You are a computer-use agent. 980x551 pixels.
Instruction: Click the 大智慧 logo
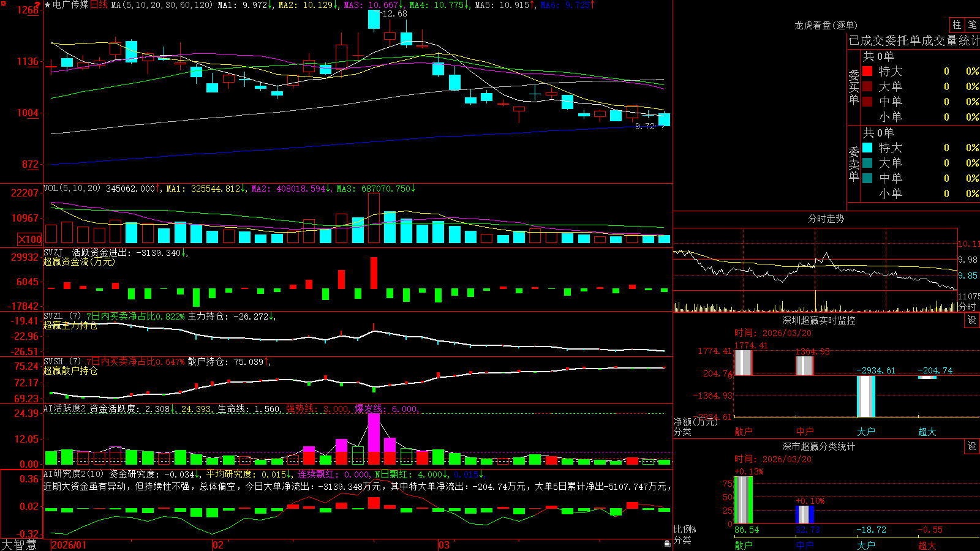point(19,545)
